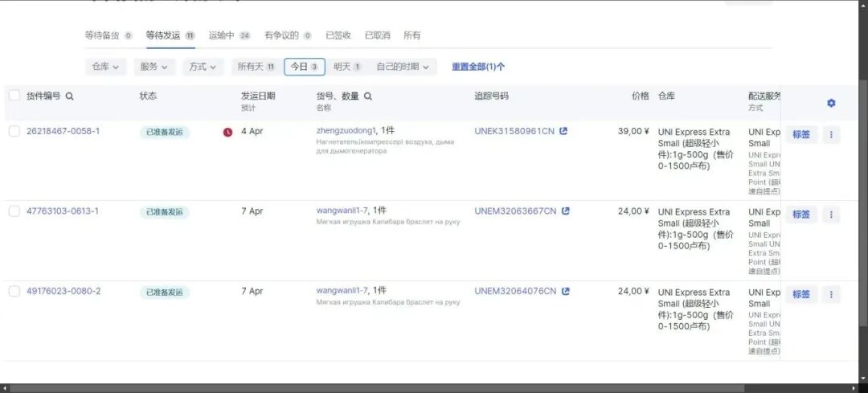Switch to the 已签收 tab
The image size is (868, 393).
(338, 35)
